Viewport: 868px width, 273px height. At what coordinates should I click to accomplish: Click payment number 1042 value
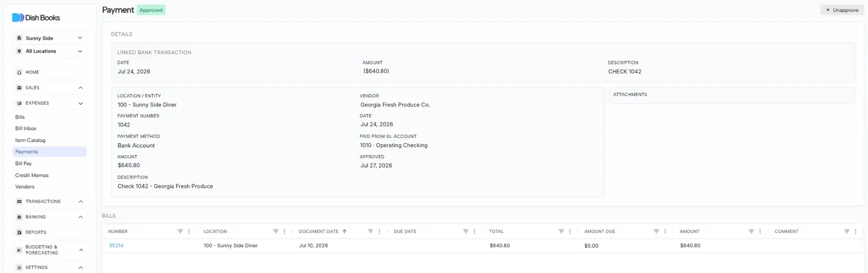tap(124, 125)
